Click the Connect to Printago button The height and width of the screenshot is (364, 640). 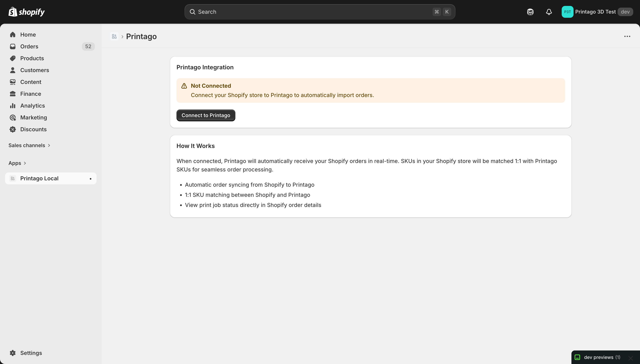[x=206, y=115]
